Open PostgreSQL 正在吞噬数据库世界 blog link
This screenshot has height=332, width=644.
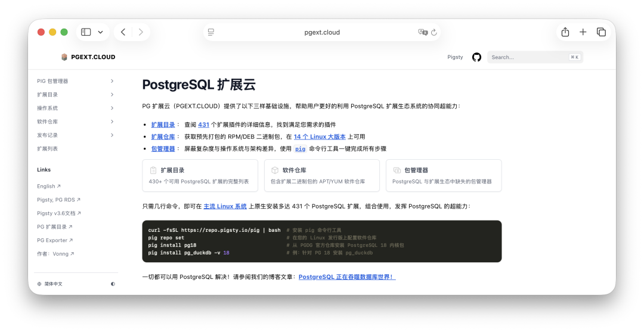click(347, 277)
